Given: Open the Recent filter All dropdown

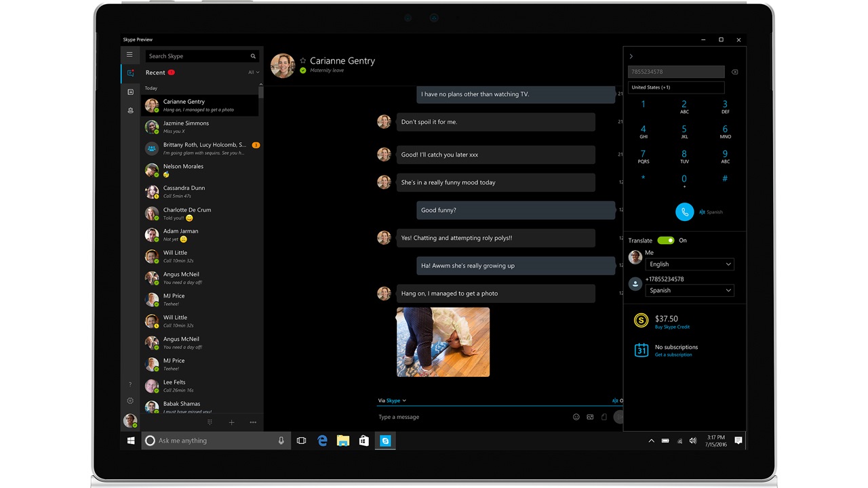Looking at the screenshot, I should tap(252, 72).
